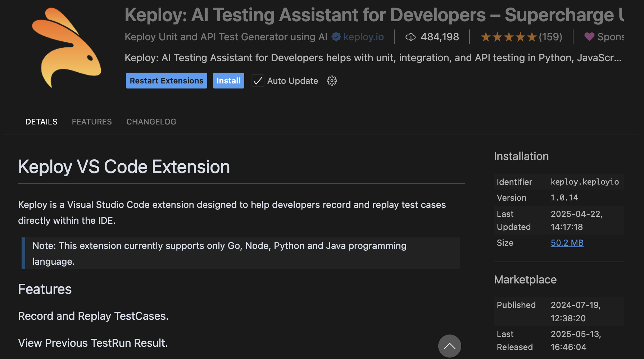Click the 'View Previous TestRun Result.' line

[93, 343]
